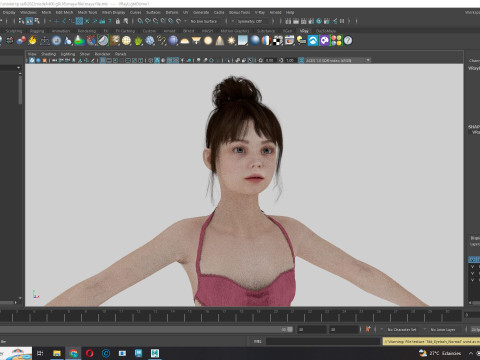480x360 pixels.
Task: Click the V-Ray sun light shelf icon
Action: click(x=231, y=41)
